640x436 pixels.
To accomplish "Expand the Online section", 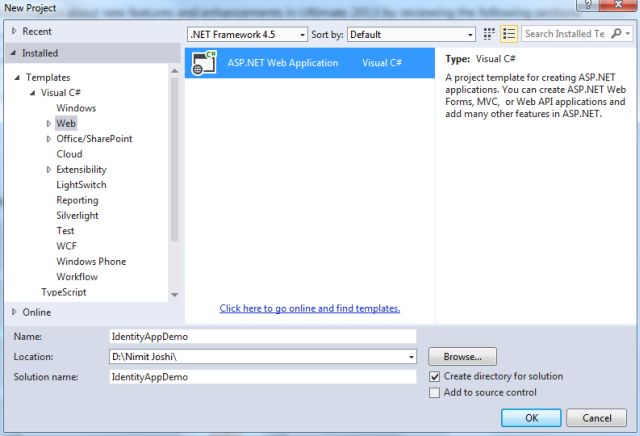I will [x=14, y=312].
